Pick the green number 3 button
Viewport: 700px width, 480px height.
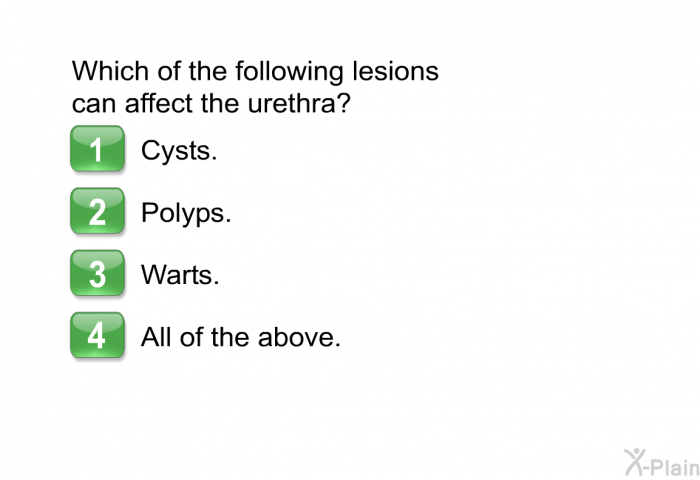point(97,273)
